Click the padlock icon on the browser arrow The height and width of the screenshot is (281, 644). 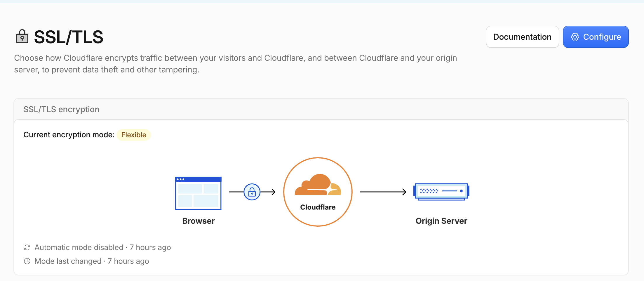click(252, 192)
